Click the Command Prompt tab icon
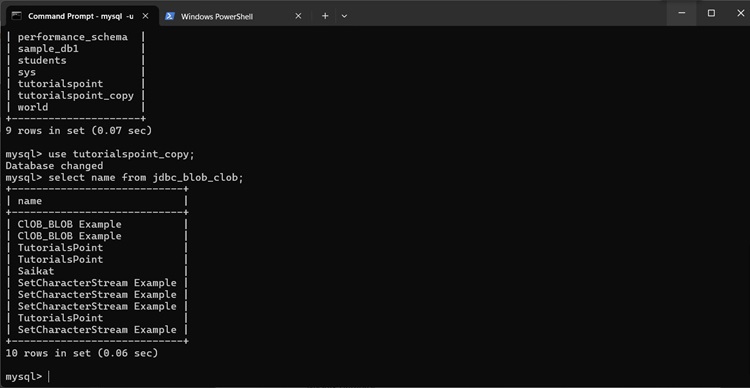The height and width of the screenshot is (388, 750). [x=16, y=16]
